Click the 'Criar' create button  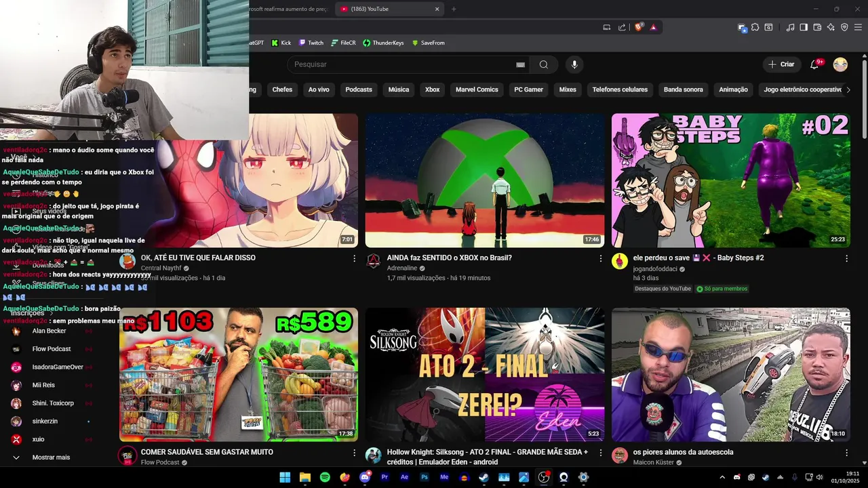781,64
